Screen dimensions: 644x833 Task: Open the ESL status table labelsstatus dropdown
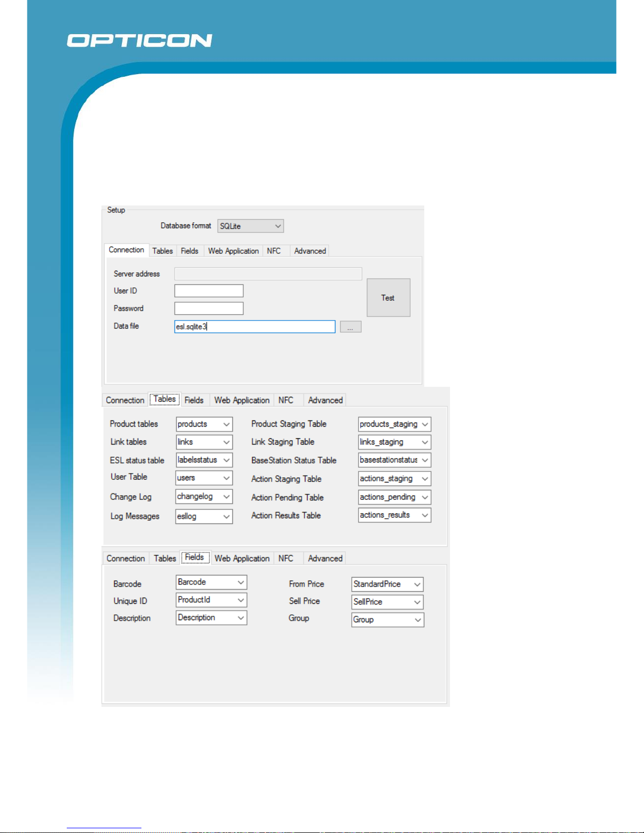tap(205, 460)
